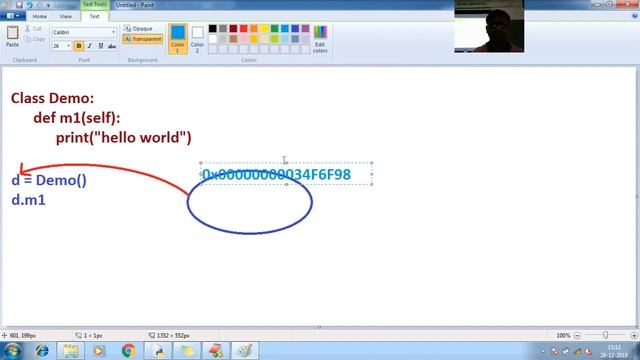The height and width of the screenshot is (360, 640).
Task: Pick the black color swatch
Action: click(213, 29)
